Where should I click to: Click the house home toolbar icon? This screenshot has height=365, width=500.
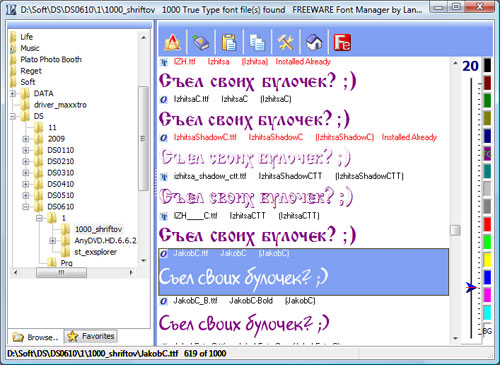click(x=314, y=43)
